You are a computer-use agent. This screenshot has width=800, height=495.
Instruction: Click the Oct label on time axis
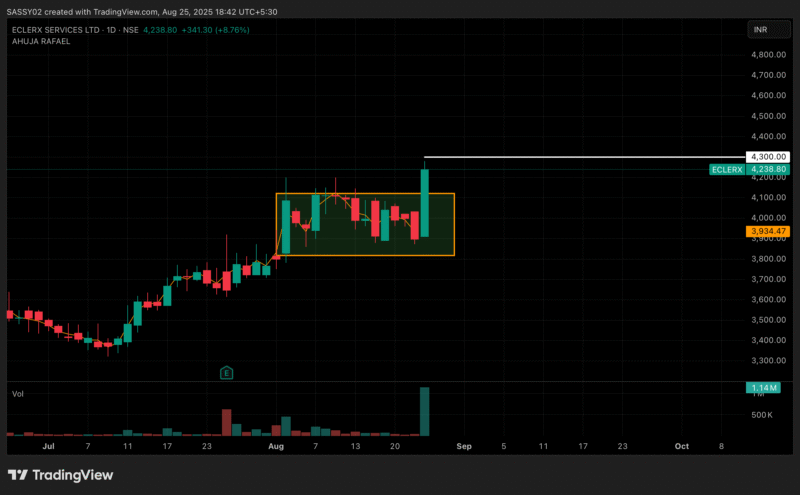click(x=681, y=445)
